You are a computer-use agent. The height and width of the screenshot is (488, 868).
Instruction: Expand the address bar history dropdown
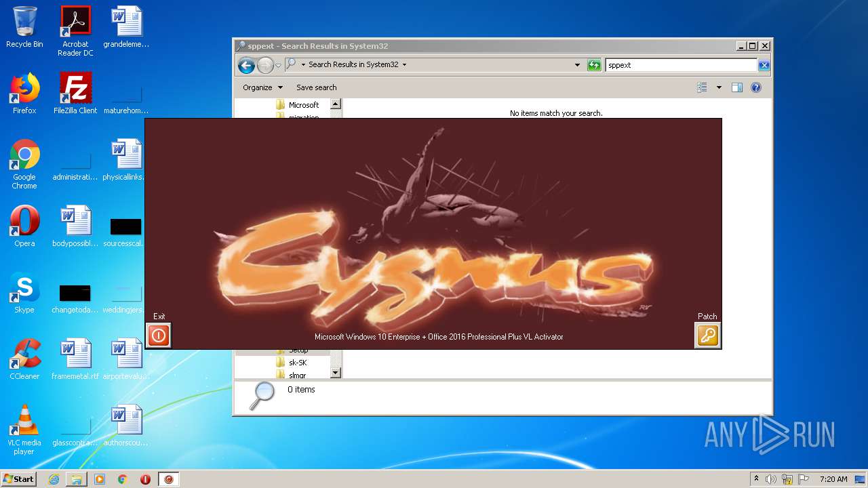click(x=577, y=65)
